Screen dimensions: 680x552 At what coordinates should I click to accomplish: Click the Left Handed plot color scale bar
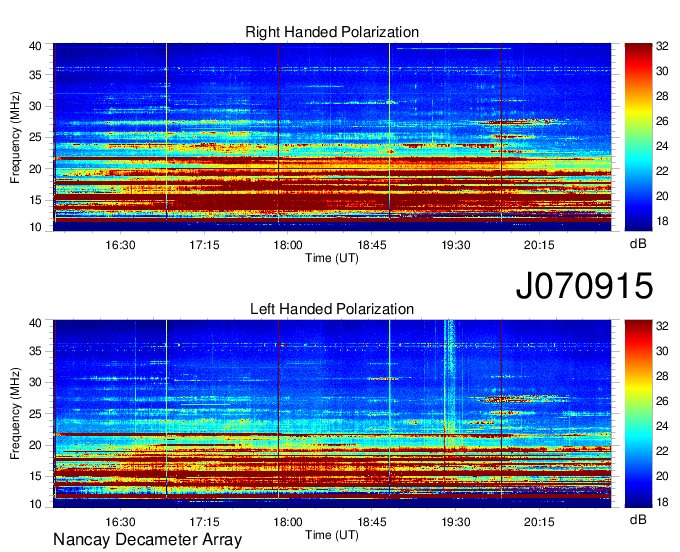pyautogui.click(x=638, y=414)
